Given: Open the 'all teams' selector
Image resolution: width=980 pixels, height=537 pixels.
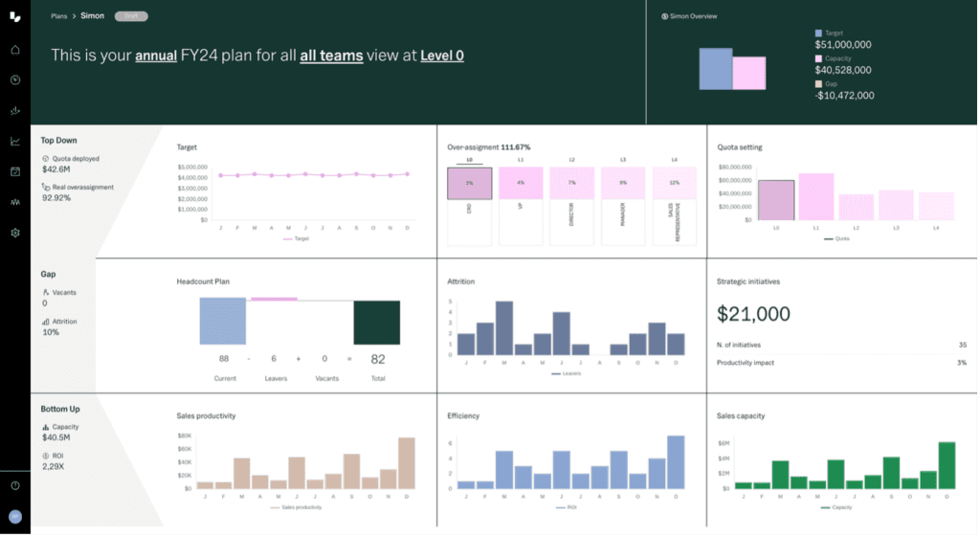Looking at the screenshot, I should tap(331, 56).
